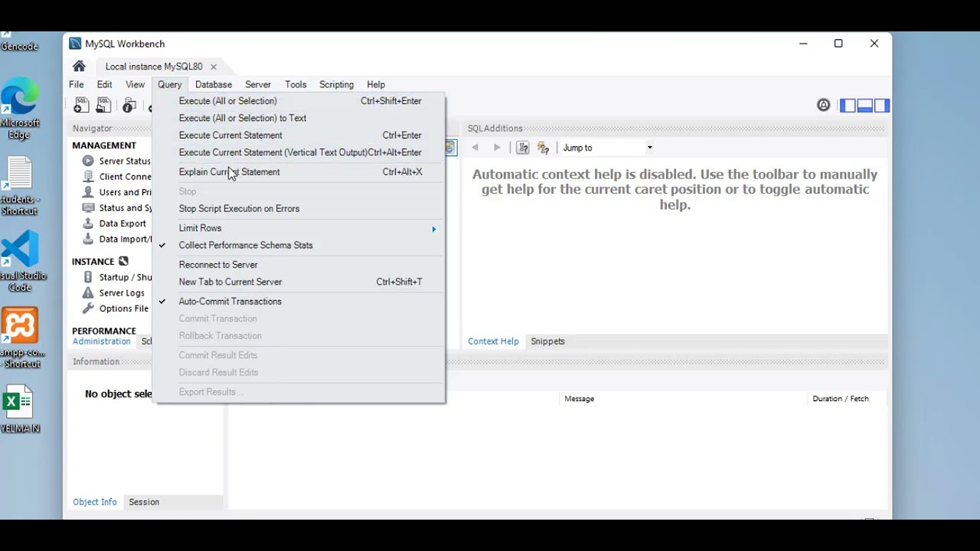Choose New Tab to Current Server

coord(299,282)
